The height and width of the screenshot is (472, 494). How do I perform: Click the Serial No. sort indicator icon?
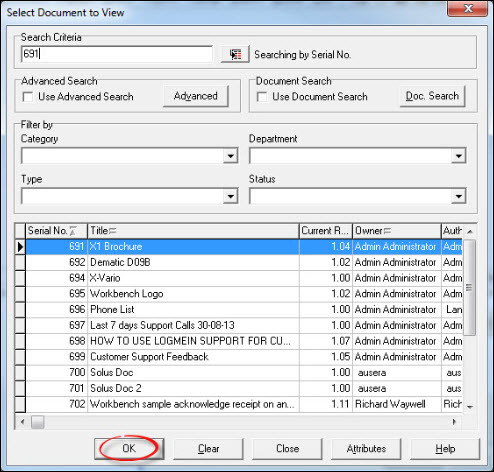[x=73, y=231]
